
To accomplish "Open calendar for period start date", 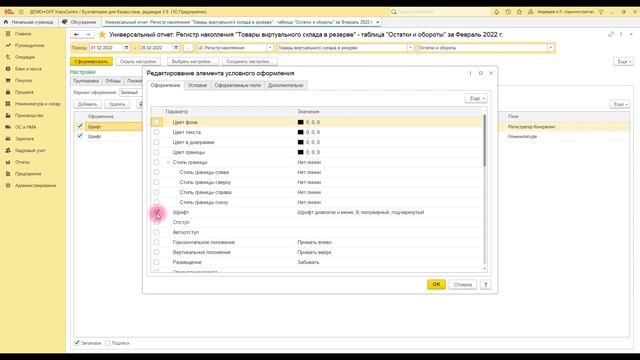I will [127, 48].
